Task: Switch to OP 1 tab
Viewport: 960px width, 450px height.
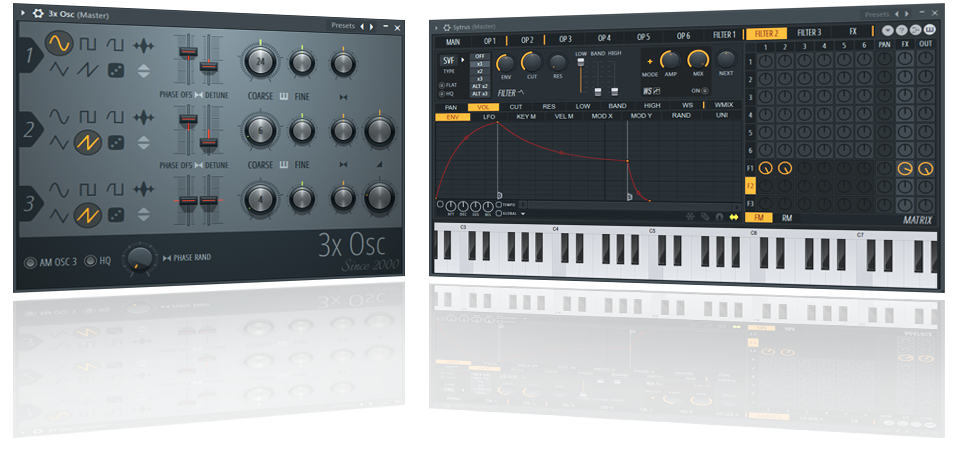Action: click(x=490, y=41)
